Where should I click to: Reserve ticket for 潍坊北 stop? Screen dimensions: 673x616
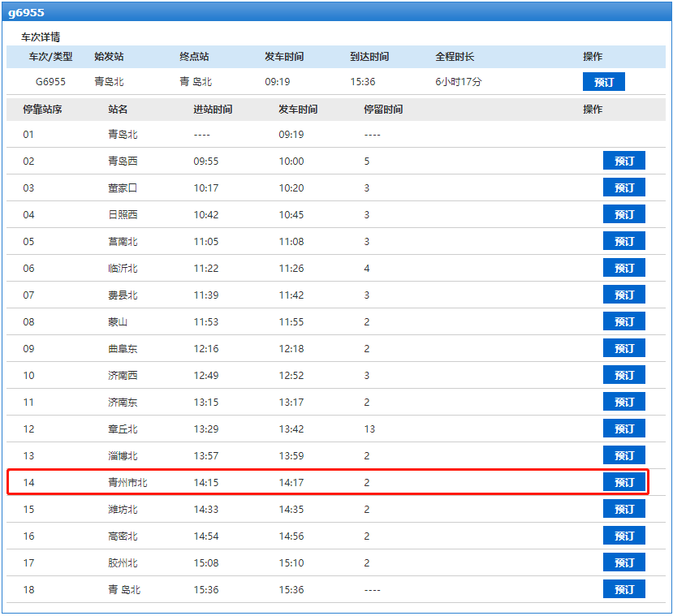[623, 509]
